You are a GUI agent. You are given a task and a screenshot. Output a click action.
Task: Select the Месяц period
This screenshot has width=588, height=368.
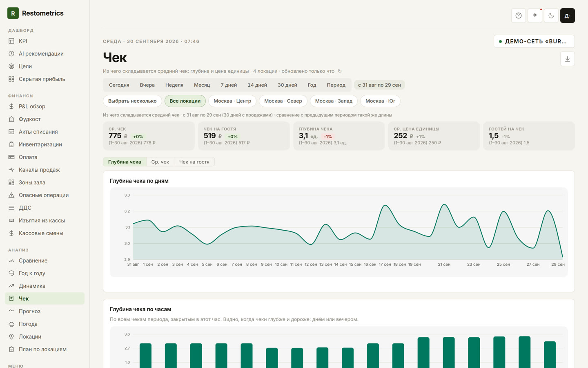pyautogui.click(x=202, y=85)
